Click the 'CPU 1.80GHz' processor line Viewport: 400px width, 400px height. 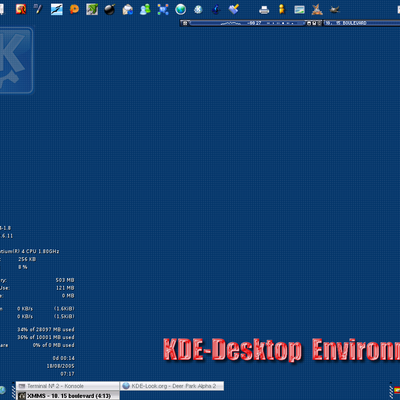[29, 251]
